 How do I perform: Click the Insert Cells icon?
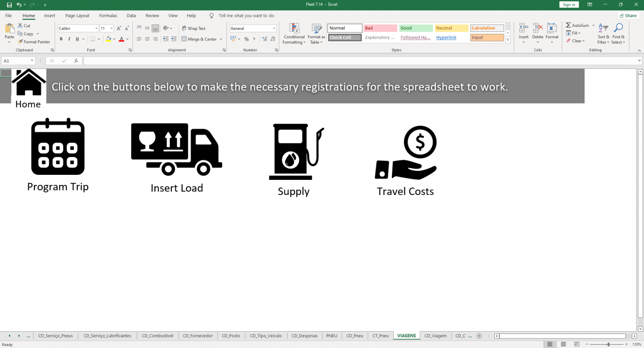click(x=523, y=31)
